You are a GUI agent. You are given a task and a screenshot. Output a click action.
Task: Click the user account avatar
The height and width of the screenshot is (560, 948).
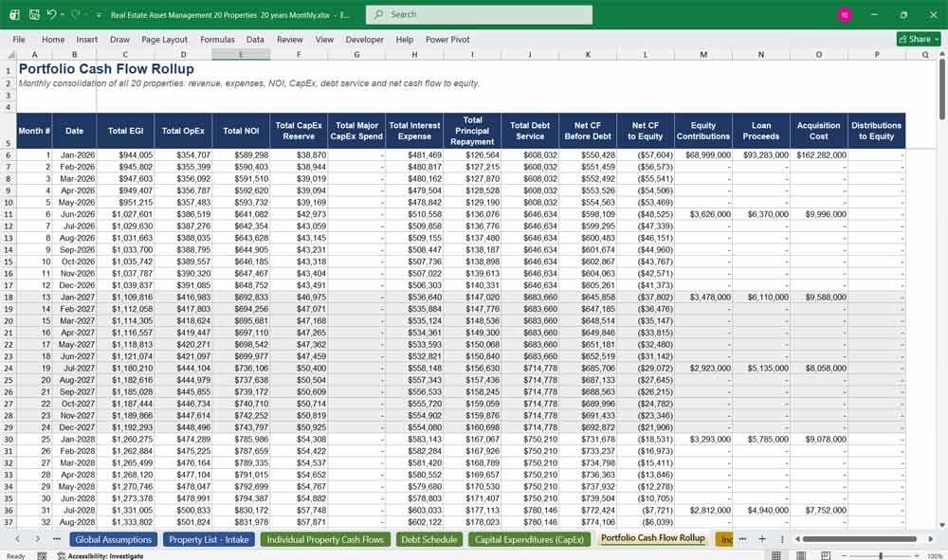pos(845,14)
